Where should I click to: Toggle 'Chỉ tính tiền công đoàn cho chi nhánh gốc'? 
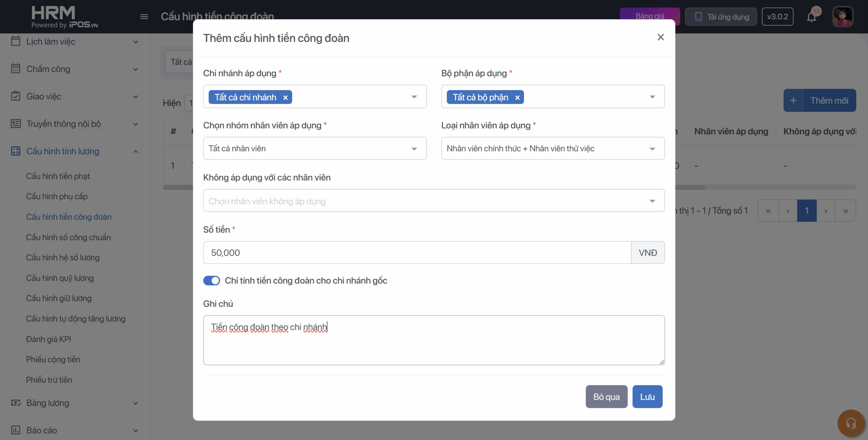tap(212, 281)
